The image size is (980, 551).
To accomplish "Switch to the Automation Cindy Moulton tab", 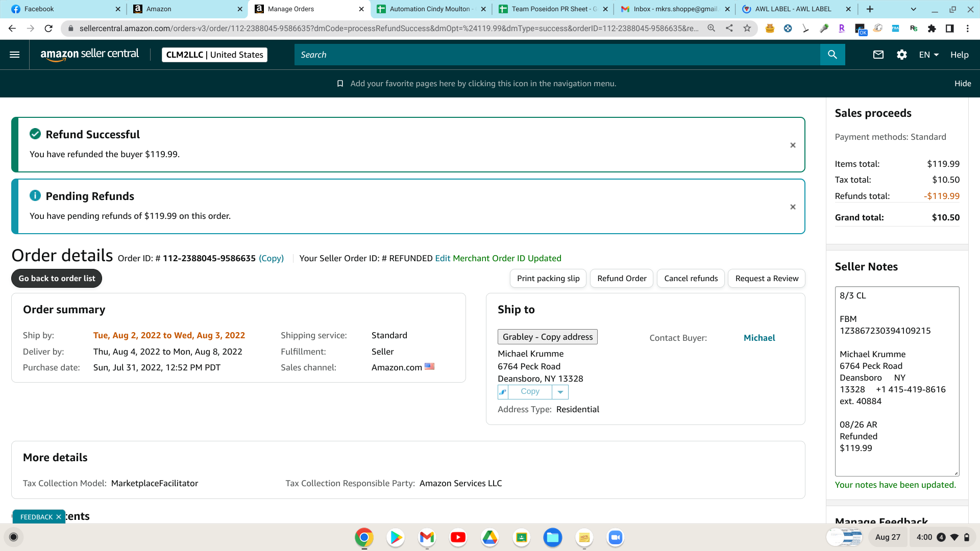I will coord(431,9).
